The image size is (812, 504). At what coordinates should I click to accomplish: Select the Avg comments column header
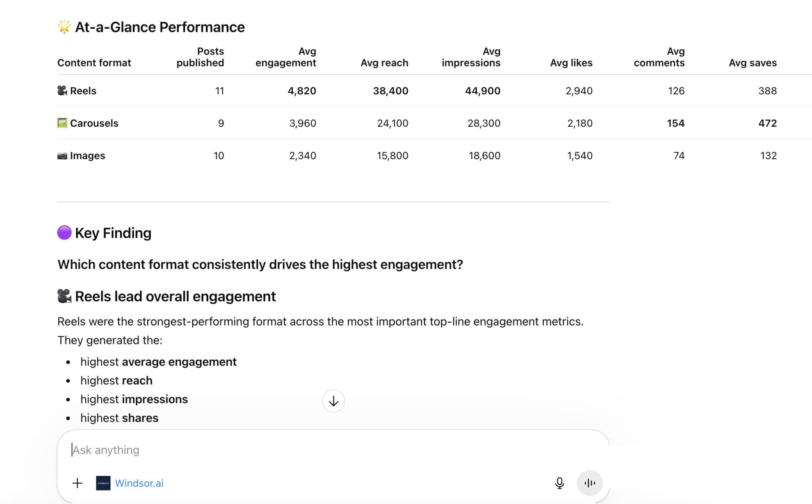pyautogui.click(x=659, y=57)
